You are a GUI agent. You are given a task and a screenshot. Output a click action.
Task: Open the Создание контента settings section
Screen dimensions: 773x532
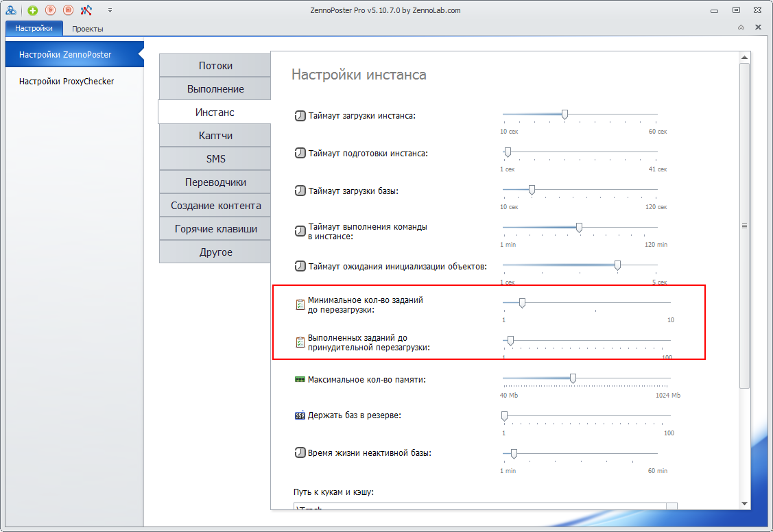(215, 206)
